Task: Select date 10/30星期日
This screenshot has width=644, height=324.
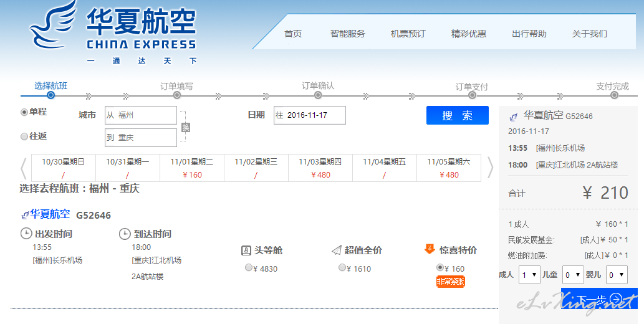Action: coord(63,168)
